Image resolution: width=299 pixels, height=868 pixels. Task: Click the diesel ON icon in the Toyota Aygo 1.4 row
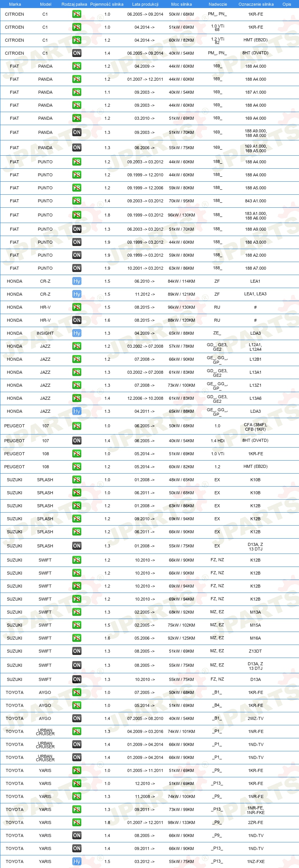click(77, 718)
